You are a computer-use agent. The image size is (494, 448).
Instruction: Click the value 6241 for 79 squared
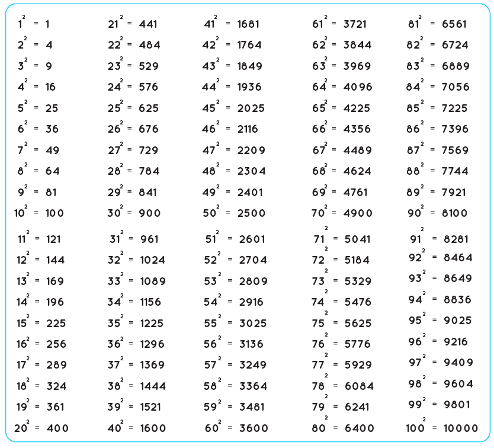click(x=357, y=407)
